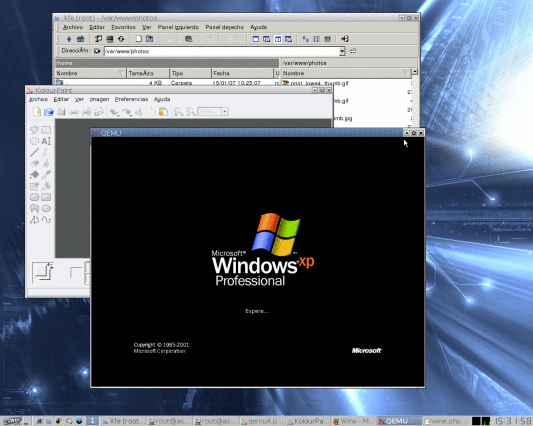Image resolution: width=533 pixels, height=426 pixels.
Task: Select the elliptical selection tool in KolourPaint
Action: pyautogui.click(x=34, y=141)
